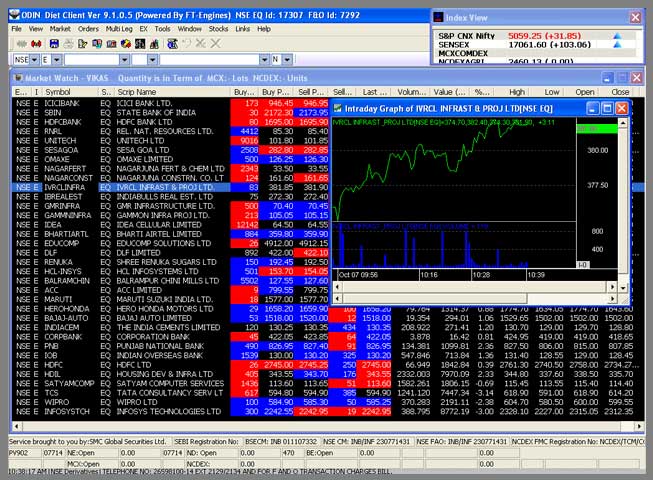Viewport: 653px width, 480px height.
Task: Click the EDUCOMP sell price 4912.15
Action: point(312,244)
